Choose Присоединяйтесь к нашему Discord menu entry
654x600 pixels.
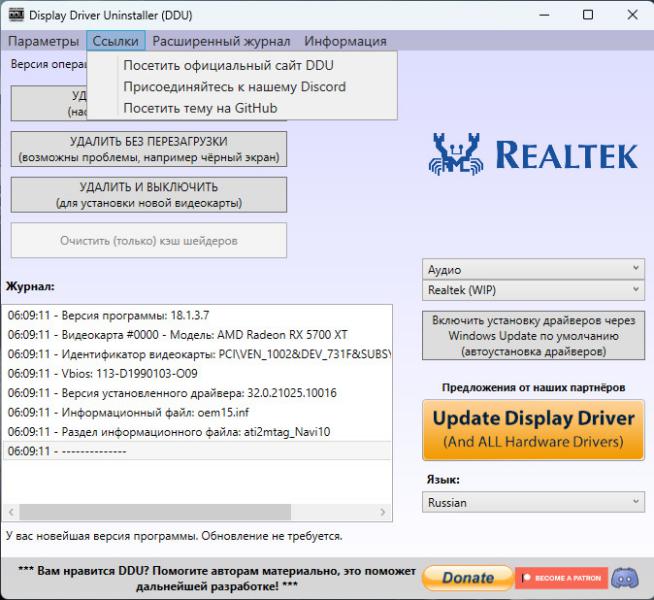(234, 86)
